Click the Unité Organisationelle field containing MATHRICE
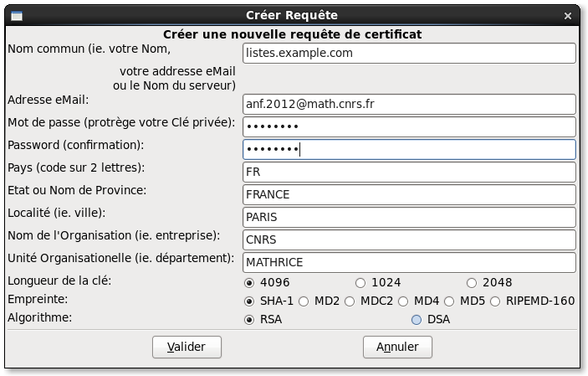Image resolution: width=588 pixels, height=376 pixels. pos(409,262)
